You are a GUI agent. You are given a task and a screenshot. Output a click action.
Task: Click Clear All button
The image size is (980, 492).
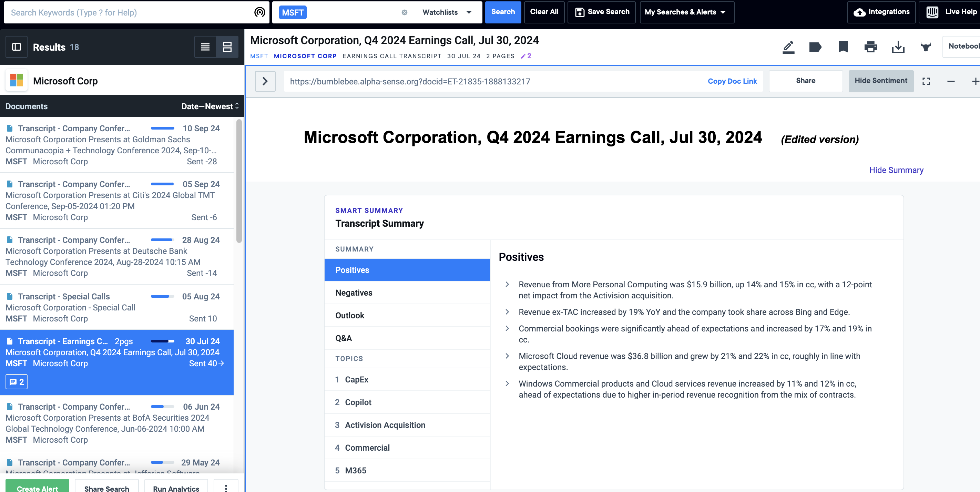tap(544, 12)
